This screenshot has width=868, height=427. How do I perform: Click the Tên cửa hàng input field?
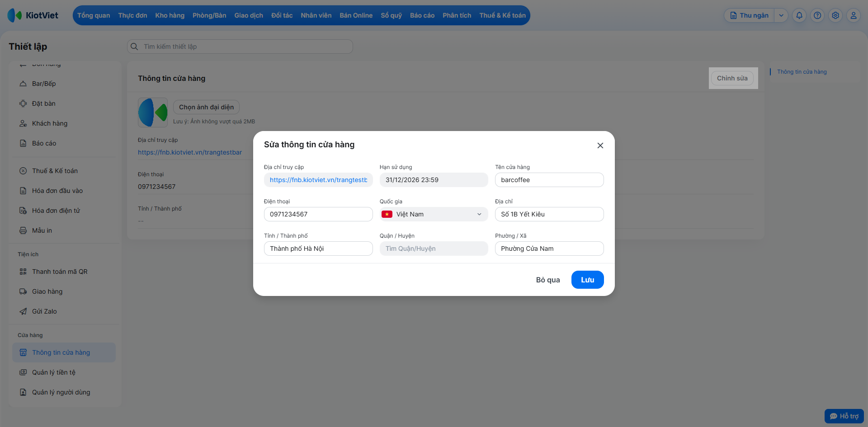pos(549,180)
